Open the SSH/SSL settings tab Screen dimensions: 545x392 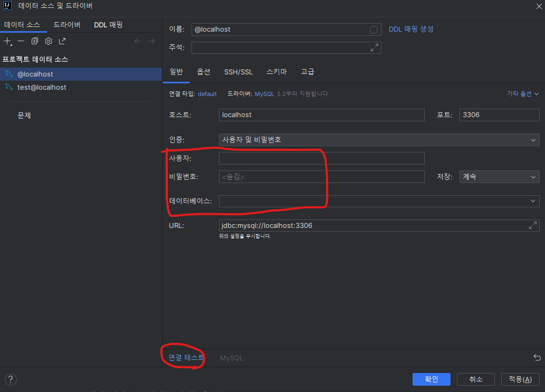(x=238, y=72)
